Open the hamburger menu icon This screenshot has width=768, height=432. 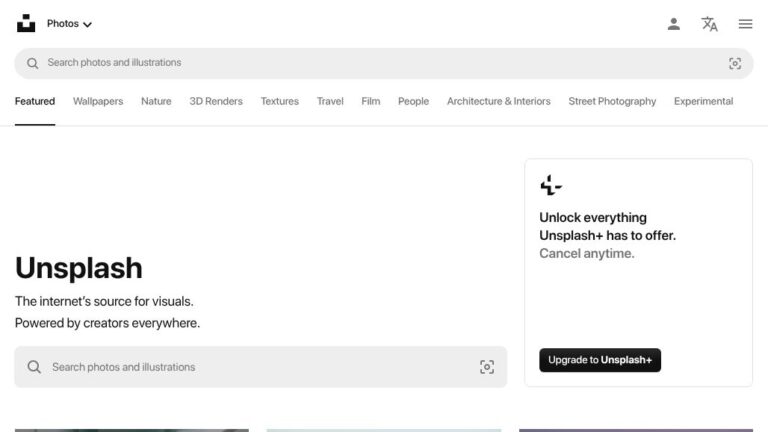pyautogui.click(x=745, y=24)
